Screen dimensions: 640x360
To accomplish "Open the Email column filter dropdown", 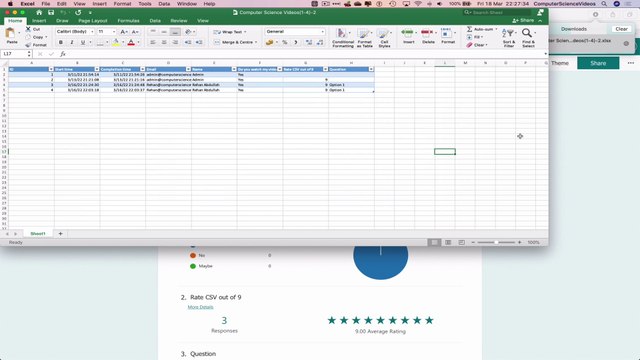I will point(188,69).
